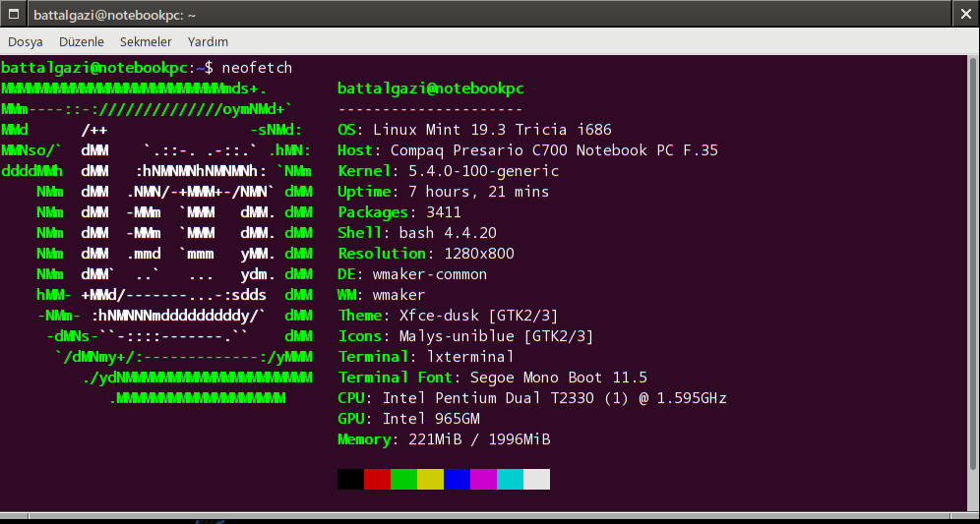Click the 'Theme: Xfce-dusk [GTK2/3]' line
The width and height of the screenshot is (980, 524).
click(448, 316)
